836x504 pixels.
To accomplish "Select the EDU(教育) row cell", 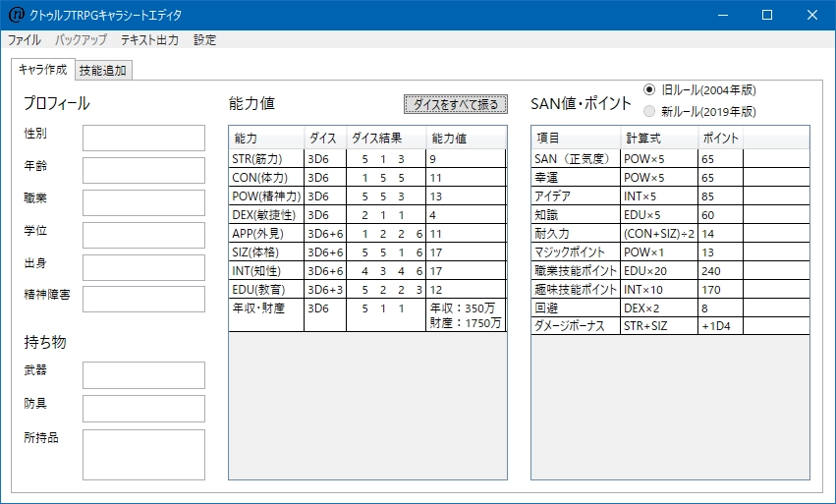I will [x=266, y=290].
